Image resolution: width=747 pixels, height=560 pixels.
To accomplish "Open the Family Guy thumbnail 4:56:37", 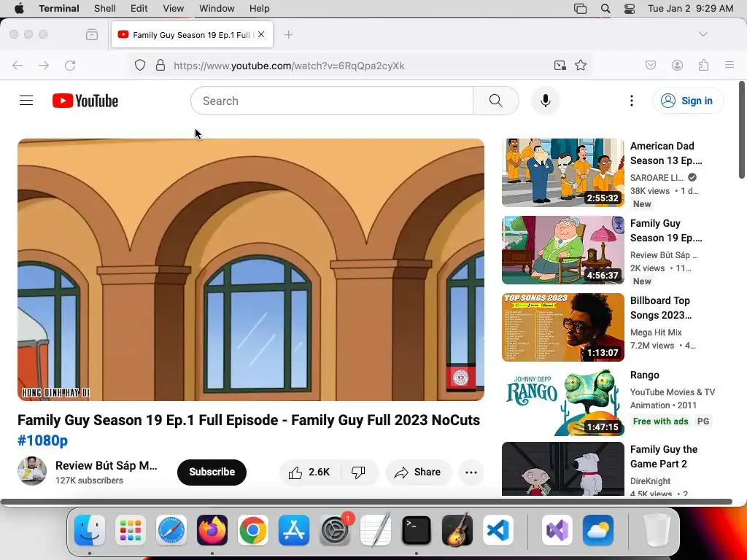I will [x=563, y=250].
